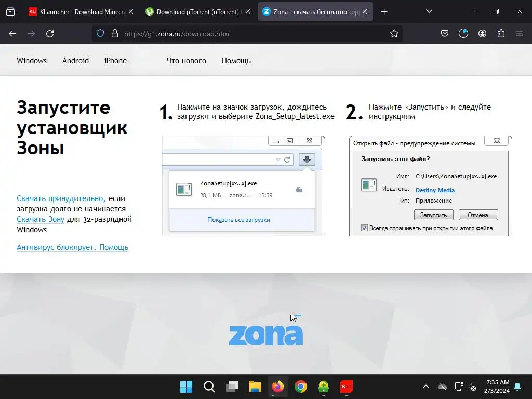Open the Помощь menu item
This screenshot has height=399, width=532.
point(236,61)
